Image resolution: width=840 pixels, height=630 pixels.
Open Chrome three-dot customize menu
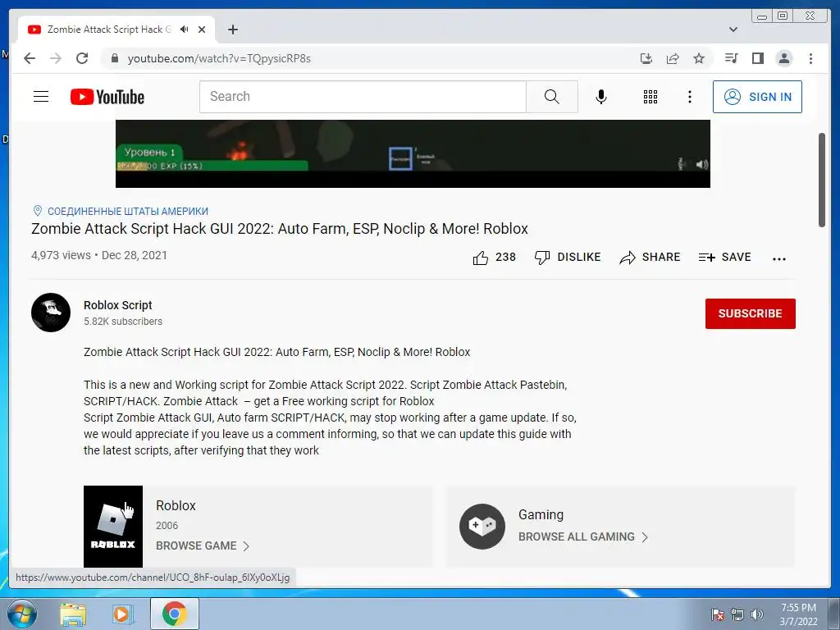point(810,58)
